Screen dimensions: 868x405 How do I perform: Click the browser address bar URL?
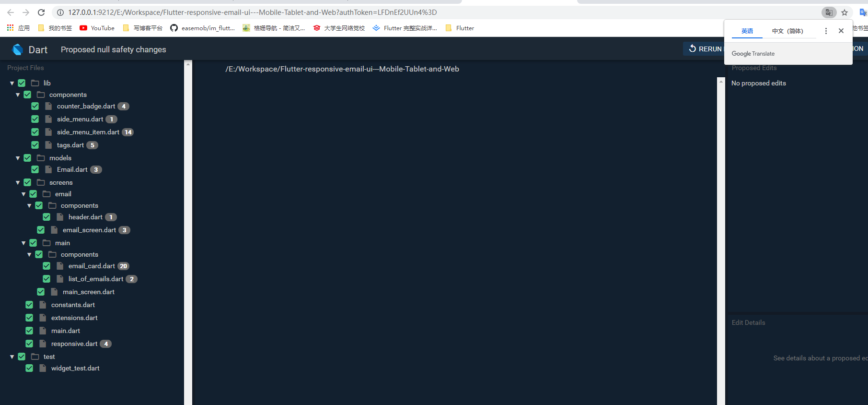pyautogui.click(x=253, y=12)
